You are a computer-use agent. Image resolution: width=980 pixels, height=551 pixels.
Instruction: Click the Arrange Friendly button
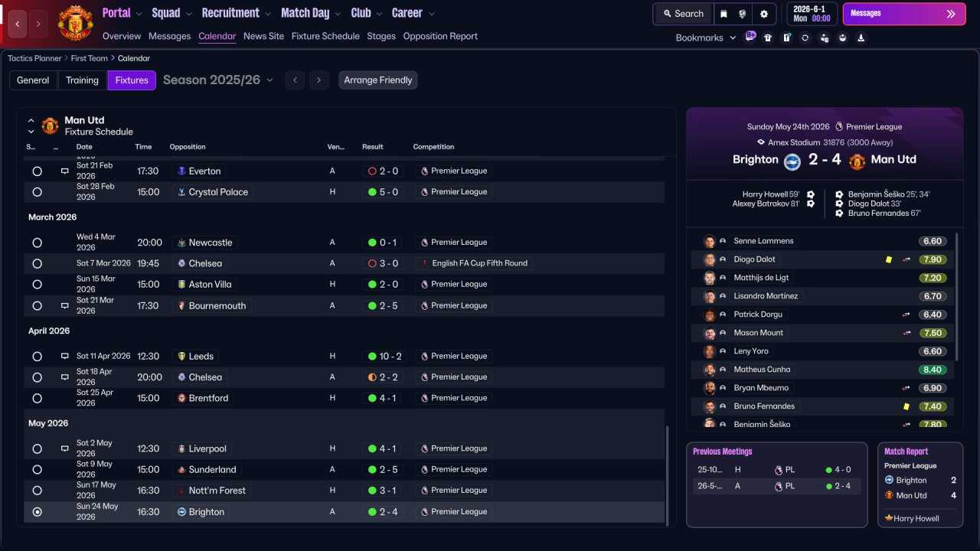tap(378, 80)
